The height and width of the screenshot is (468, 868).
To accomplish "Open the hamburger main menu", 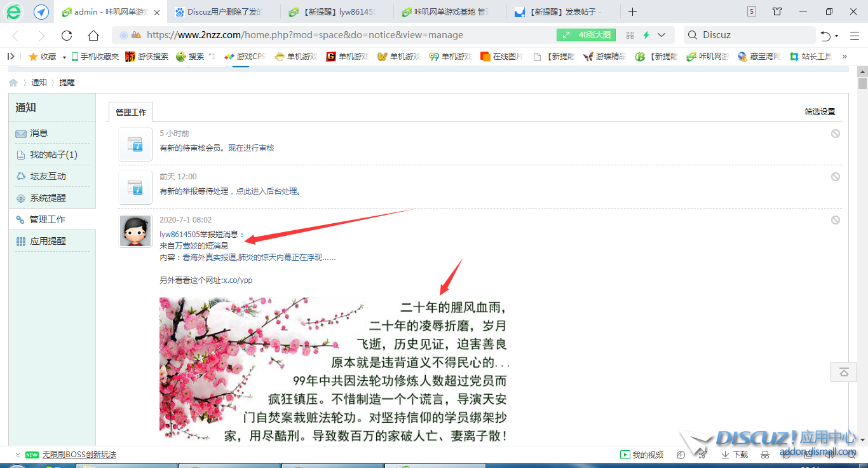I will [x=855, y=35].
